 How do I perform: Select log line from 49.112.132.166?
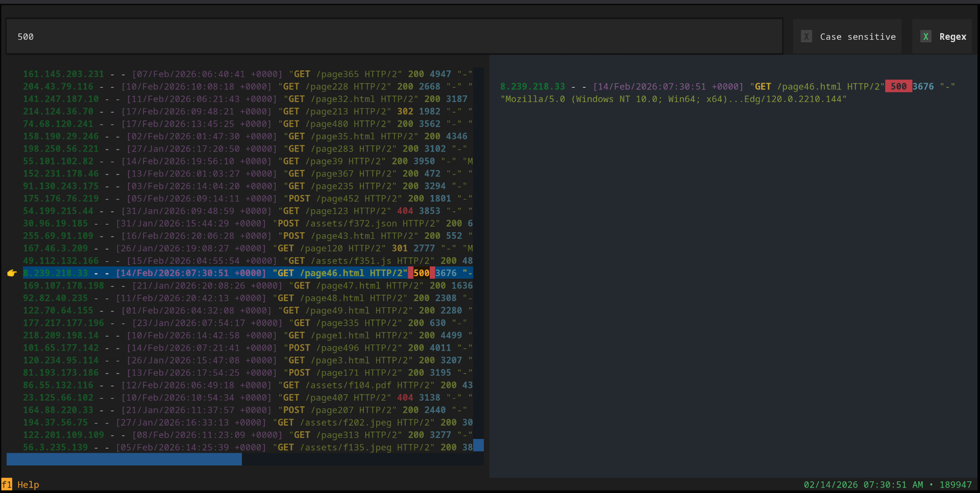tap(248, 261)
